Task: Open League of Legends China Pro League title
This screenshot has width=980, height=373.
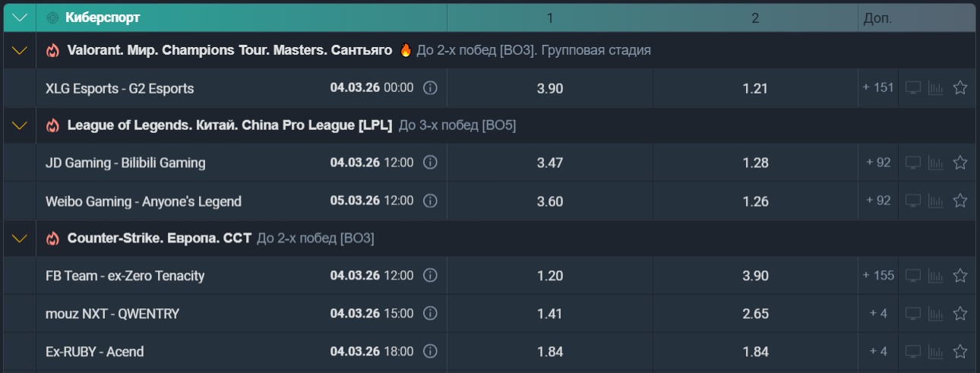Action: [229, 125]
